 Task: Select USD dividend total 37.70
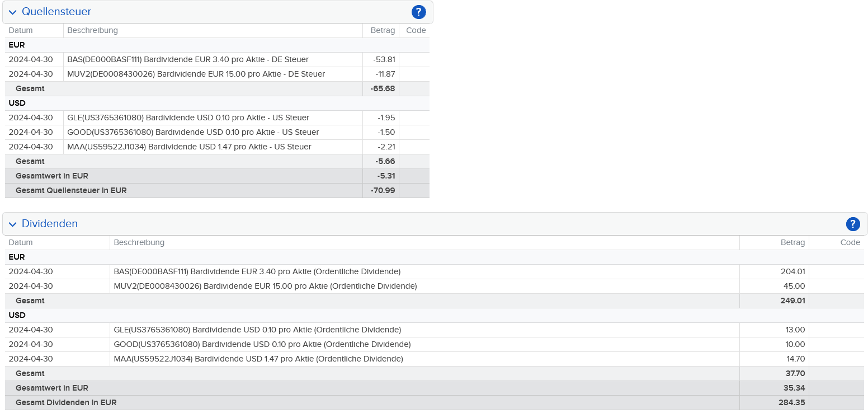pos(795,373)
